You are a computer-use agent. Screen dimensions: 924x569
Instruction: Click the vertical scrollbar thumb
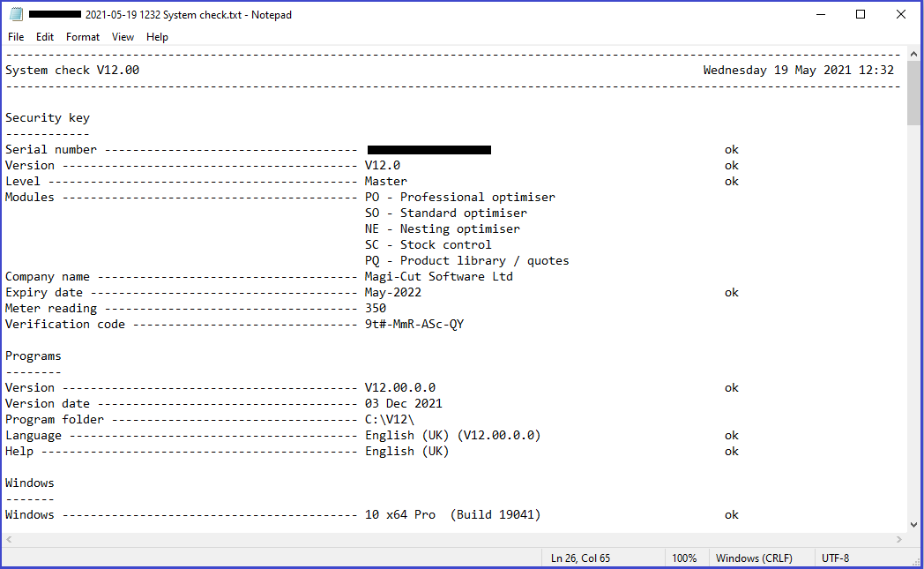point(913,93)
